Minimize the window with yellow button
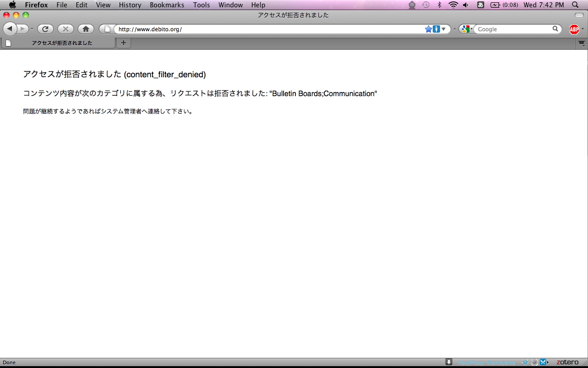Screen dimensions: 588x368 pyautogui.click(x=16, y=15)
